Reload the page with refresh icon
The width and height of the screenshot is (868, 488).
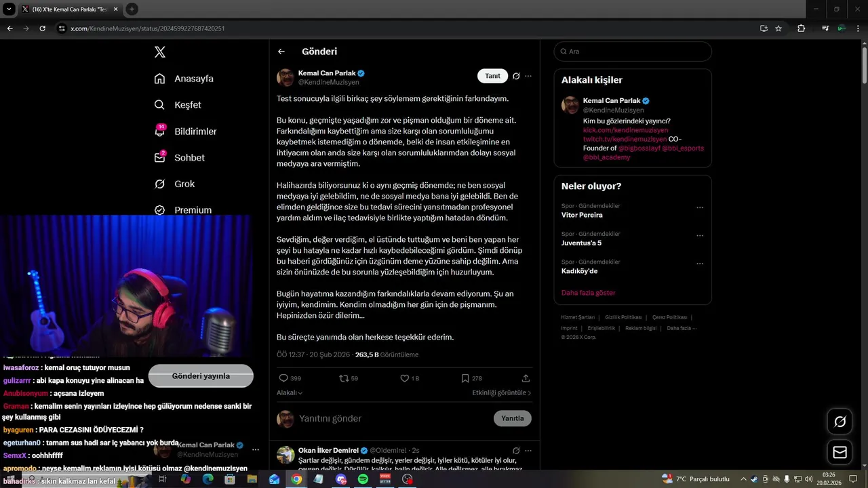click(42, 28)
